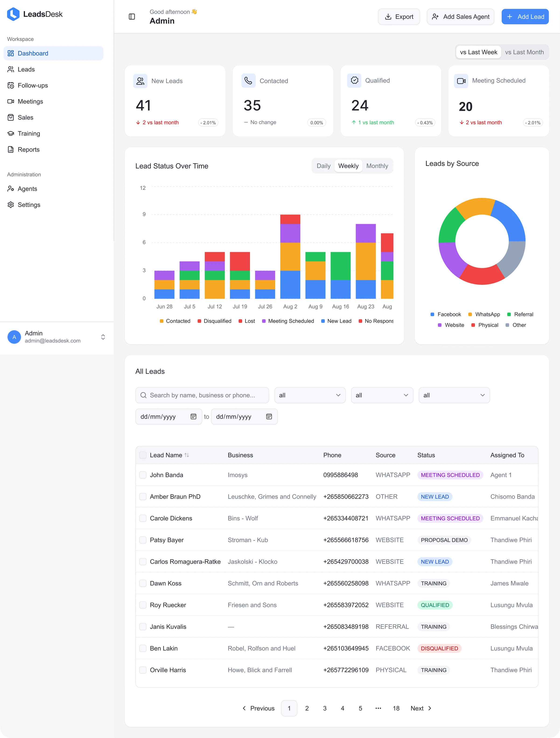This screenshot has width=560, height=738.
Task: Focus the lead search field
Action: tap(202, 395)
